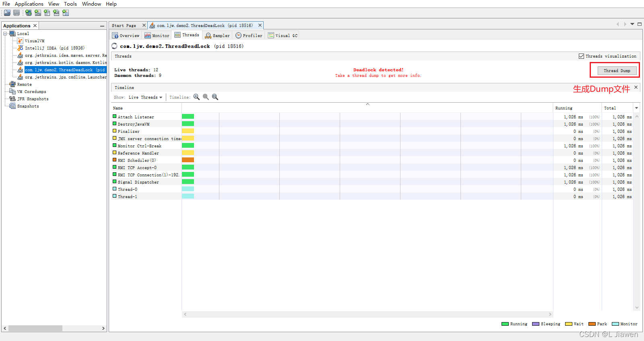Viewport: 644px width, 341px height.
Task: Click the next-tab arrow at tab bar right
Action: 625,24
